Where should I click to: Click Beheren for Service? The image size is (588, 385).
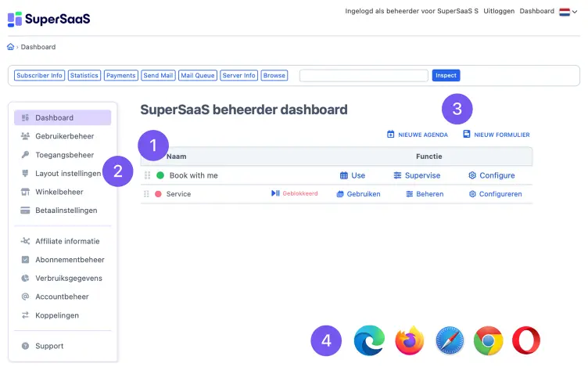pos(425,193)
